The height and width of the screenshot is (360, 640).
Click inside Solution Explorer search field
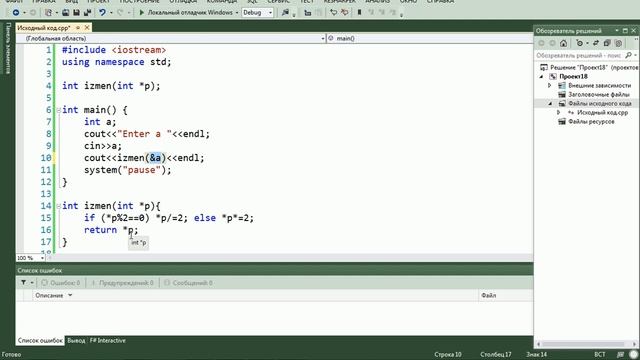[x=579, y=55]
